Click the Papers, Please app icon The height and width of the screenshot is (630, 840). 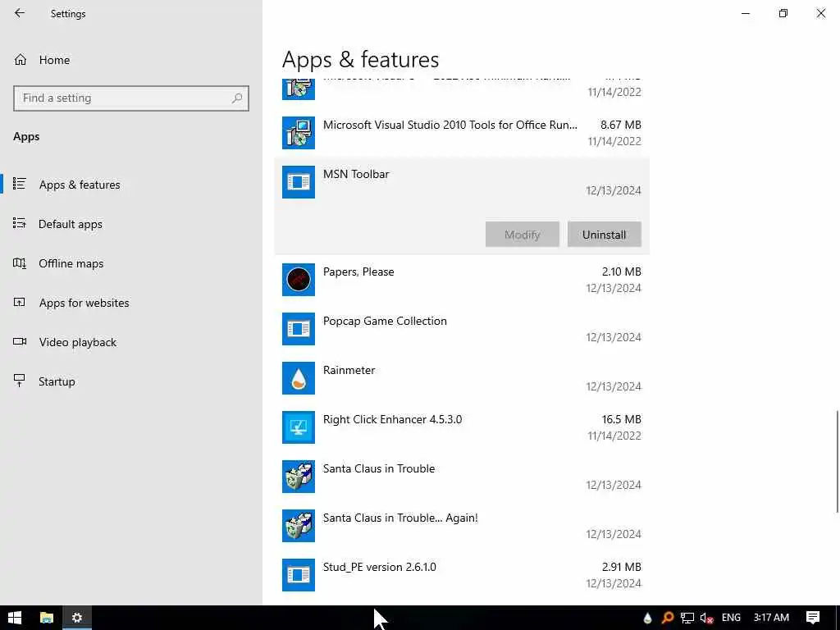coord(299,280)
